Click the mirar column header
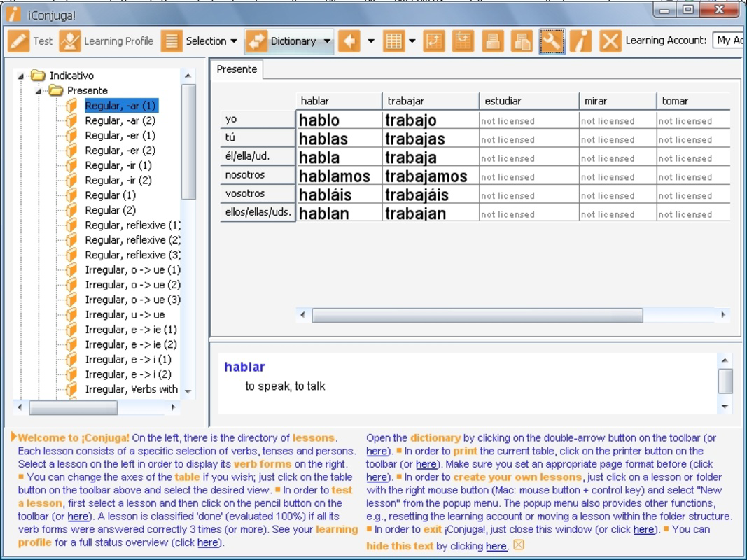Viewport: 747px width, 560px height. click(617, 101)
